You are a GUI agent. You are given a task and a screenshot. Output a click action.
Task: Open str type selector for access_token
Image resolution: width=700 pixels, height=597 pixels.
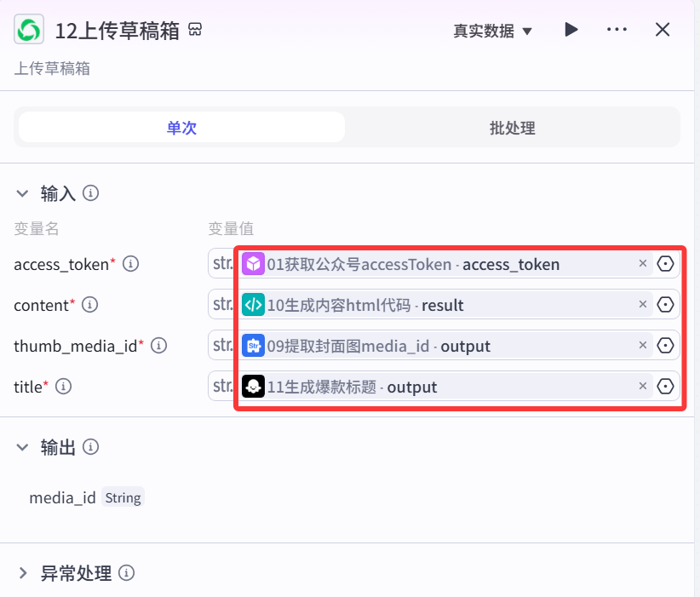[x=222, y=263]
